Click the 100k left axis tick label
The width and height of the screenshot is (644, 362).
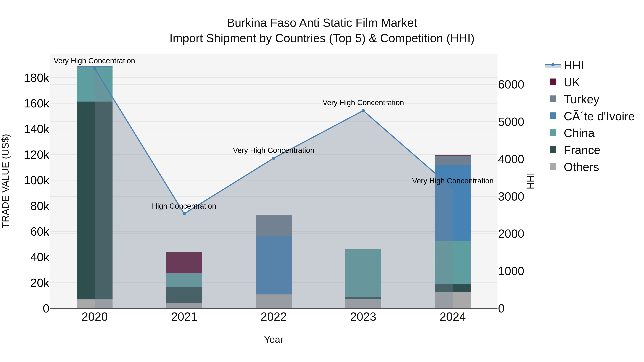click(x=36, y=180)
